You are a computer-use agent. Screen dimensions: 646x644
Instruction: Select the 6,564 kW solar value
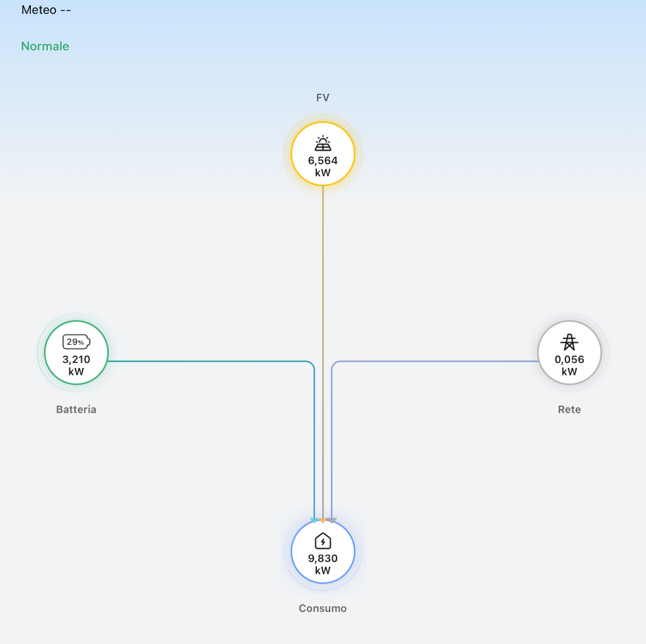coord(323,167)
